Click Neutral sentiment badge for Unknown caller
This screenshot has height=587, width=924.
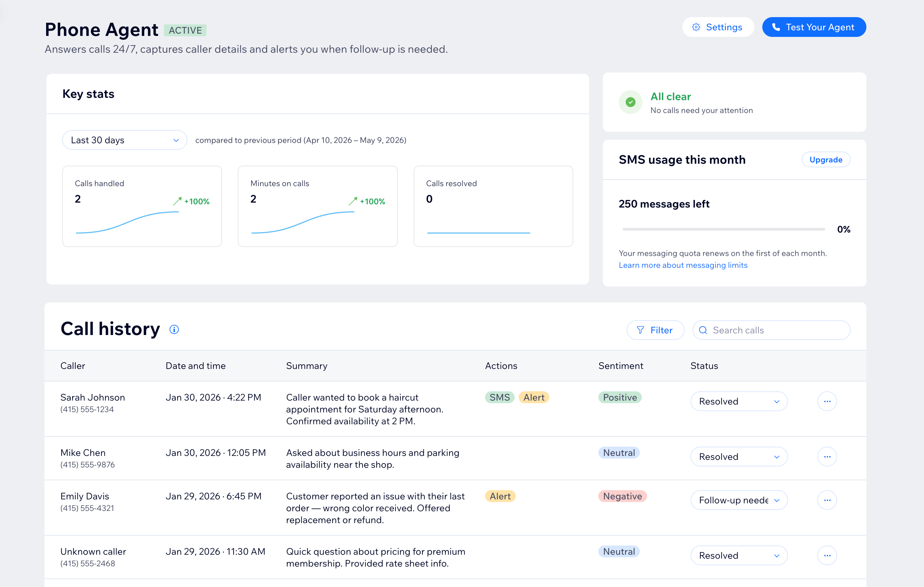click(619, 551)
